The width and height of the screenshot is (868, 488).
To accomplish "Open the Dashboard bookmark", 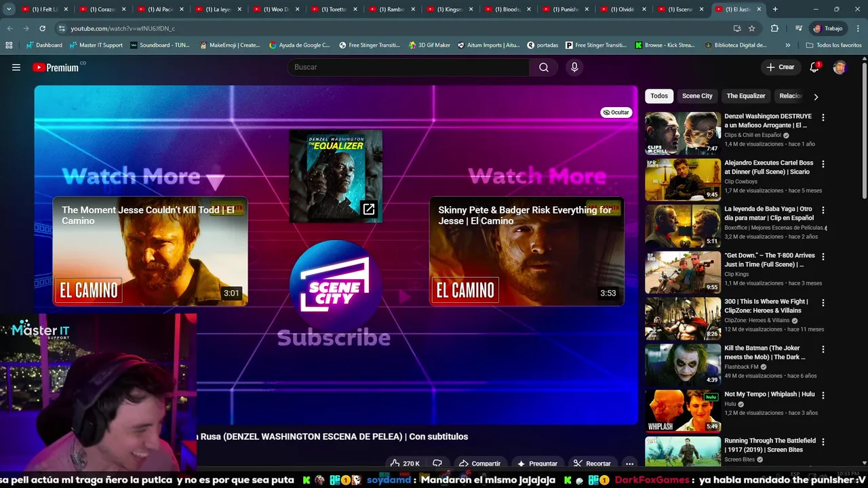I will (x=44, y=45).
